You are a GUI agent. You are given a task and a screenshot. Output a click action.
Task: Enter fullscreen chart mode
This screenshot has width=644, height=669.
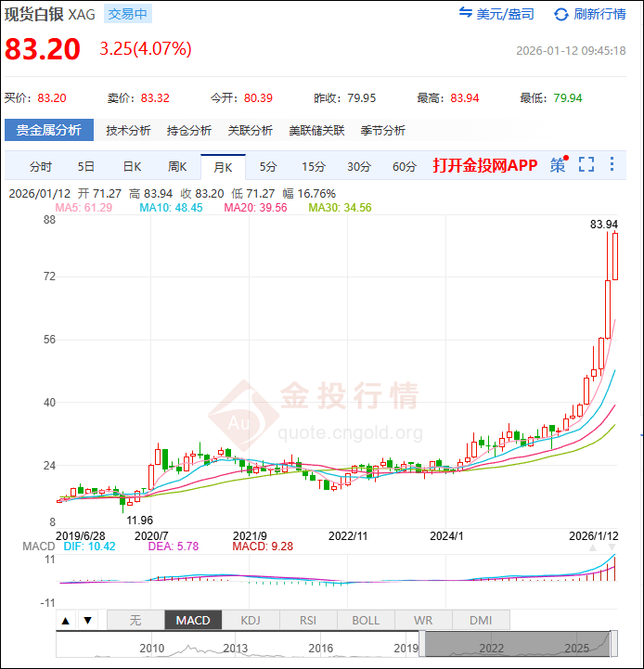coord(586,165)
